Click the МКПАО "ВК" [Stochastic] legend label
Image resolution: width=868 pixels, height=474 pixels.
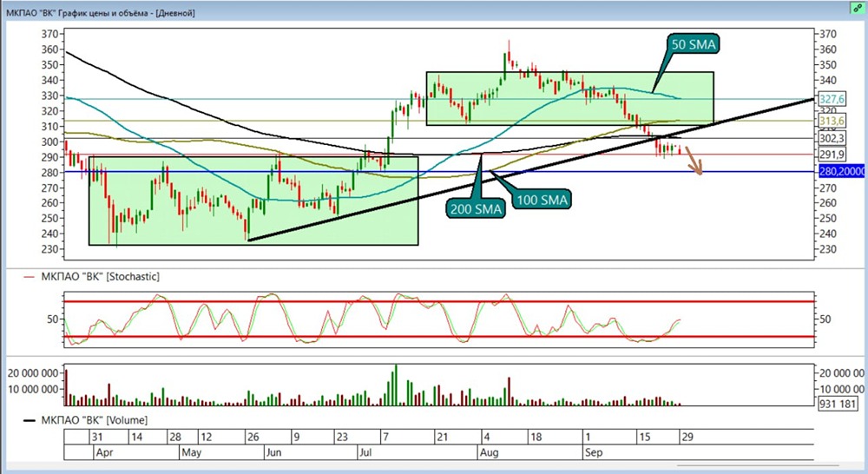pos(100,276)
